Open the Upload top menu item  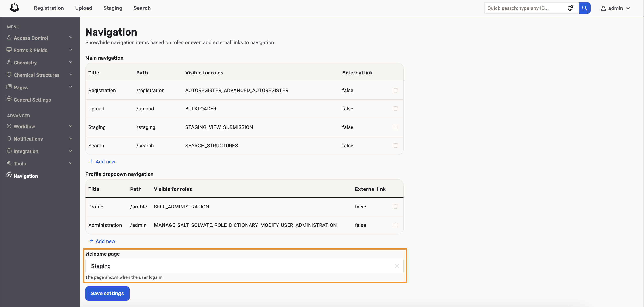84,8
